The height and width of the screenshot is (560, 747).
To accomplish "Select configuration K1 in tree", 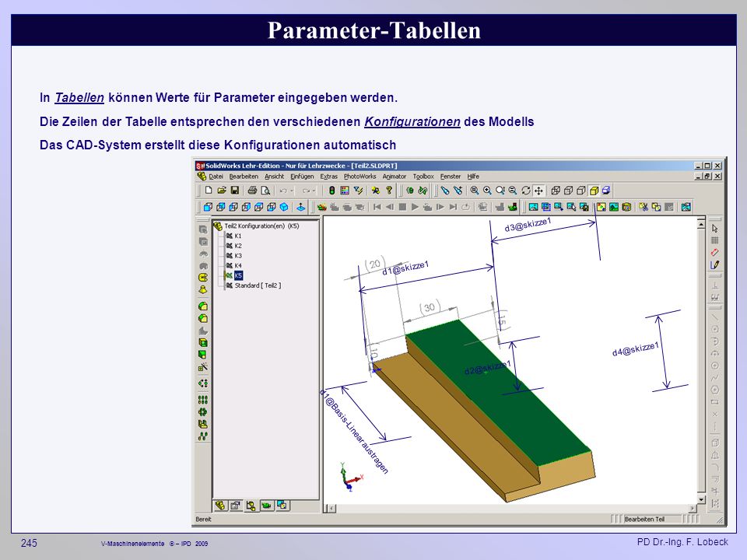I will pos(238,236).
